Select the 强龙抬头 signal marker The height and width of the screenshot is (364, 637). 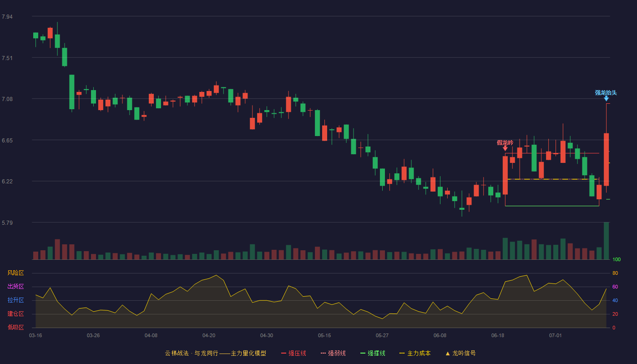click(606, 95)
